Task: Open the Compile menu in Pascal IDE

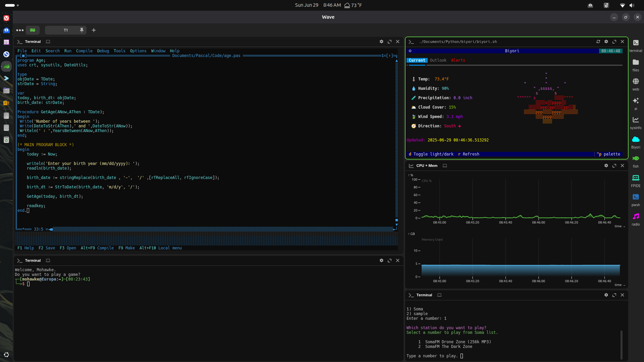Action: [84, 51]
